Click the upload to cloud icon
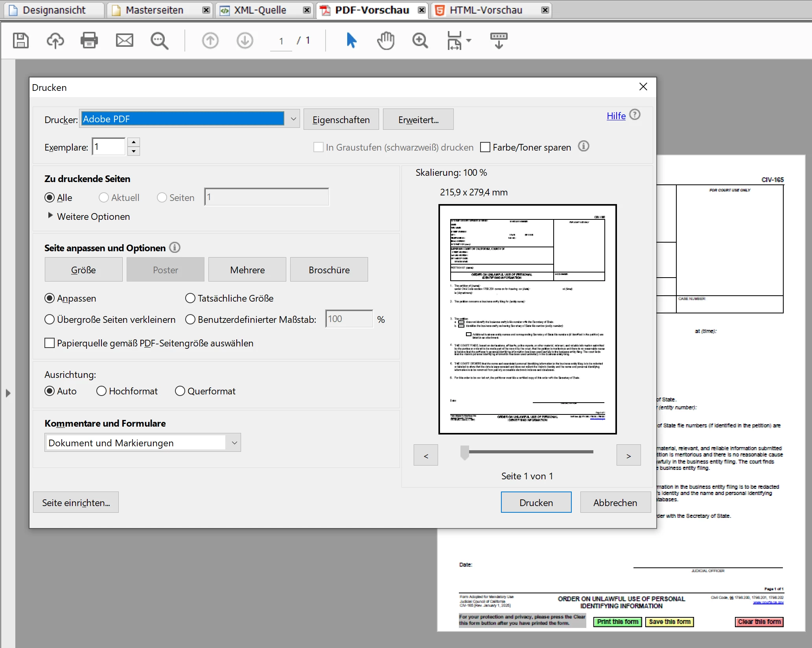This screenshot has width=812, height=648. click(55, 40)
